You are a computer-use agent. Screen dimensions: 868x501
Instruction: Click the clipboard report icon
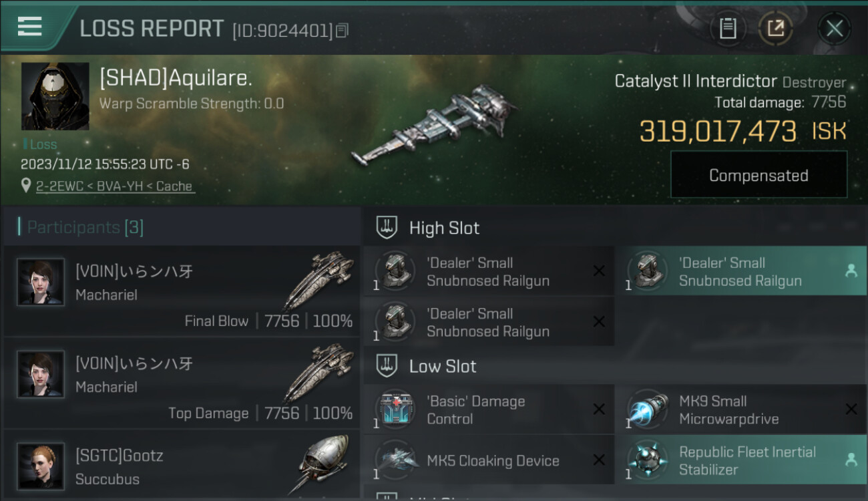click(x=728, y=29)
